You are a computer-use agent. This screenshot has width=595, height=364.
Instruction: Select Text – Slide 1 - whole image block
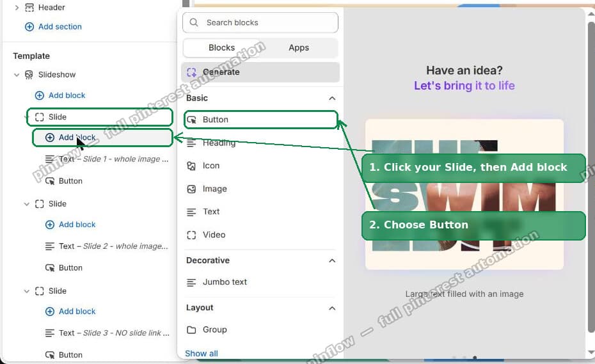point(113,159)
